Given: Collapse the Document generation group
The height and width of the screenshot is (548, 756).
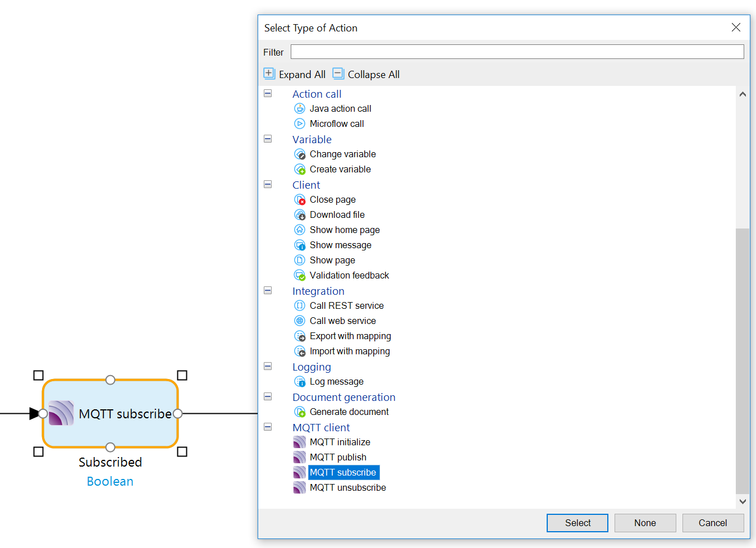Looking at the screenshot, I should coord(268,396).
